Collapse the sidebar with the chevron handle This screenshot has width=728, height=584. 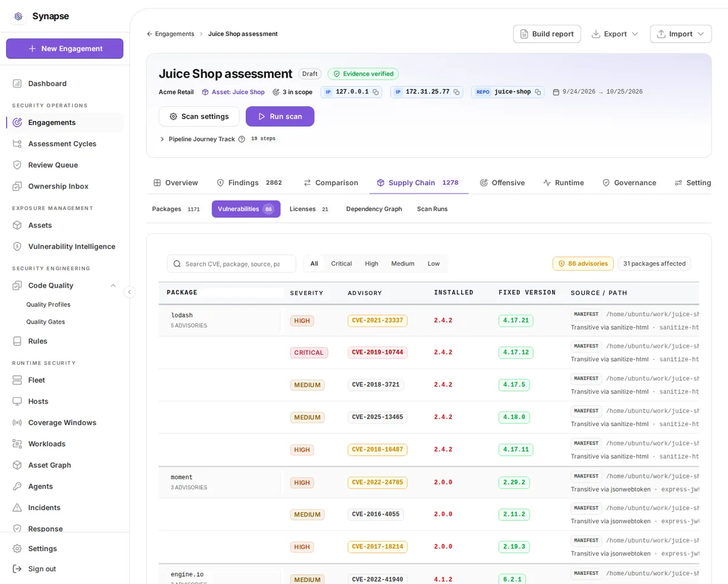point(129,292)
